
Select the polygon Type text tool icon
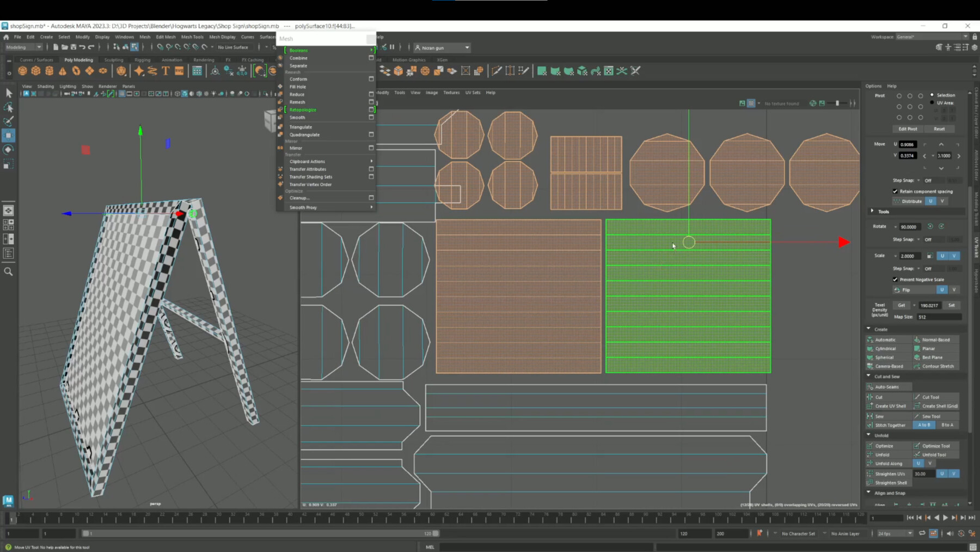(x=166, y=71)
